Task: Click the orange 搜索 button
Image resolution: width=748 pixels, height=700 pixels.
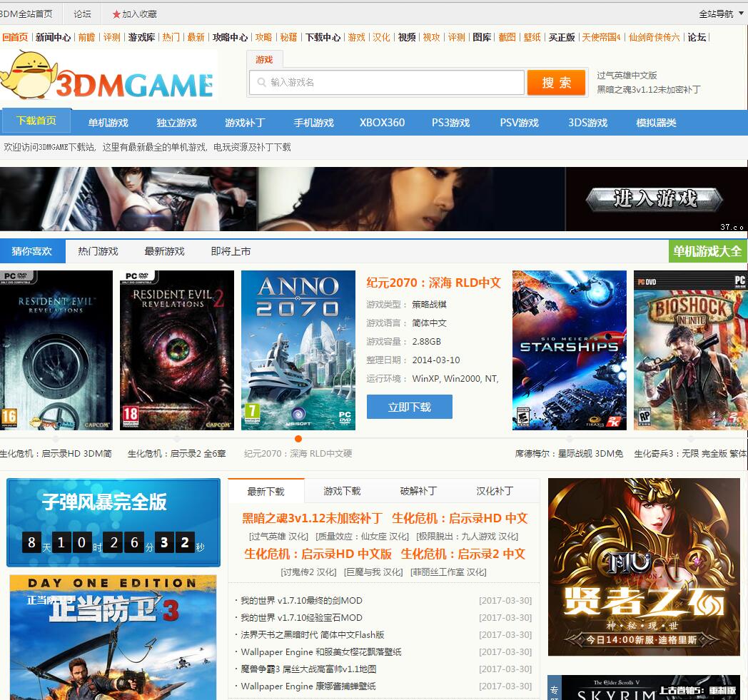Action: pos(556,83)
